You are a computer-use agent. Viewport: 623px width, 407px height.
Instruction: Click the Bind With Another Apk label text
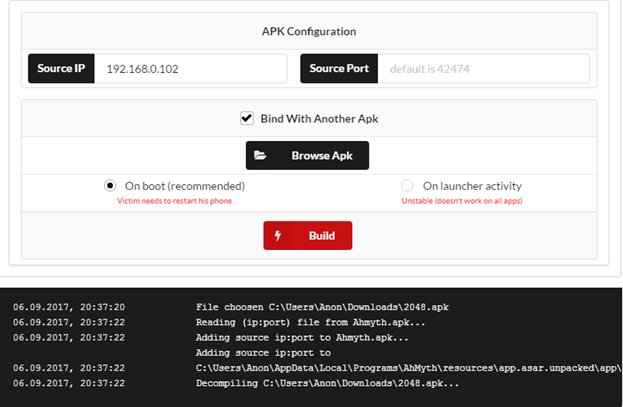pyautogui.click(x=319, y=118)
